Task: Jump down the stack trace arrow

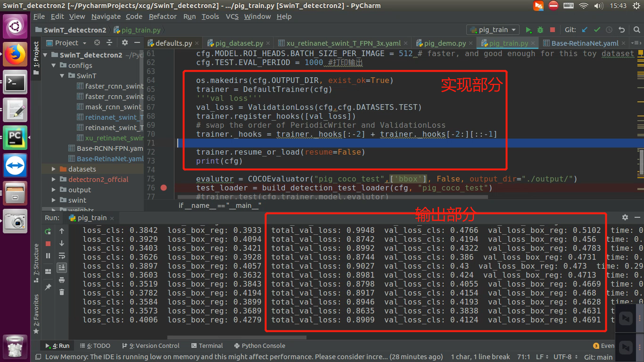Action: pyautogui.click(x=62, y=244)
